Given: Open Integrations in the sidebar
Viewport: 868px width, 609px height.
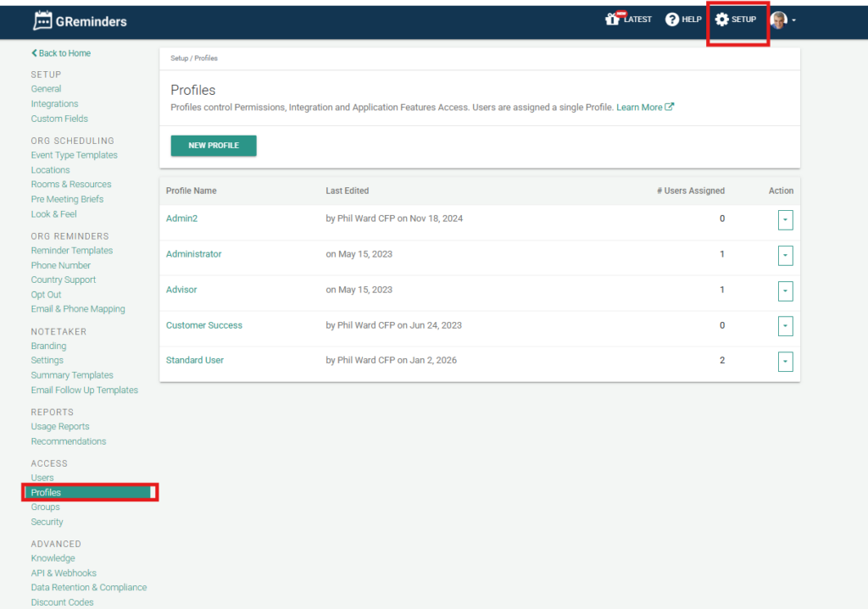Looking at the screenshot, I should [54, 104].
